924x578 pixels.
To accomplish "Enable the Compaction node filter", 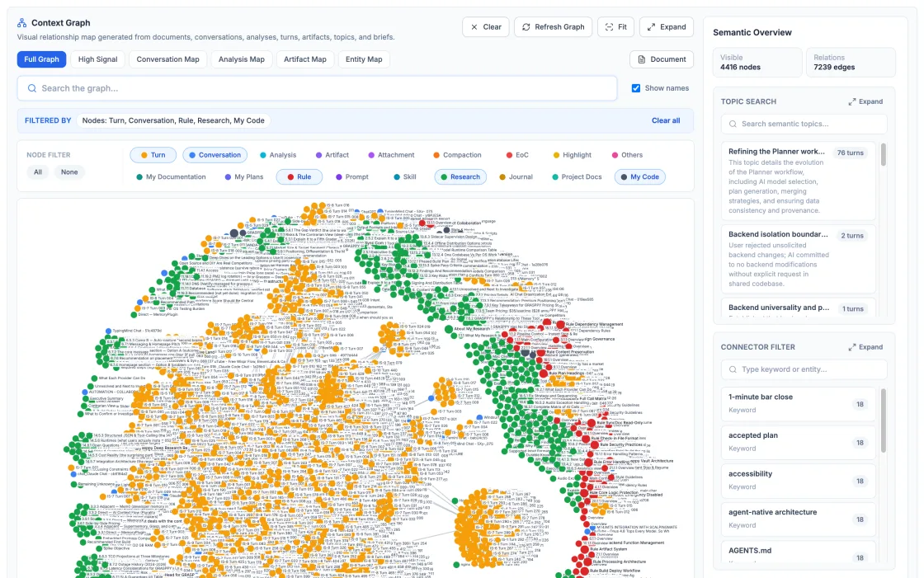I will pos(457,155).
